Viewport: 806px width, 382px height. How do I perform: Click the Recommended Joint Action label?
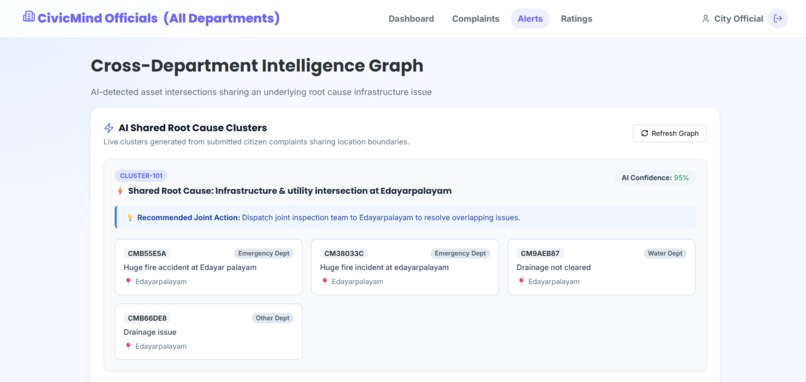coord(189,217)
